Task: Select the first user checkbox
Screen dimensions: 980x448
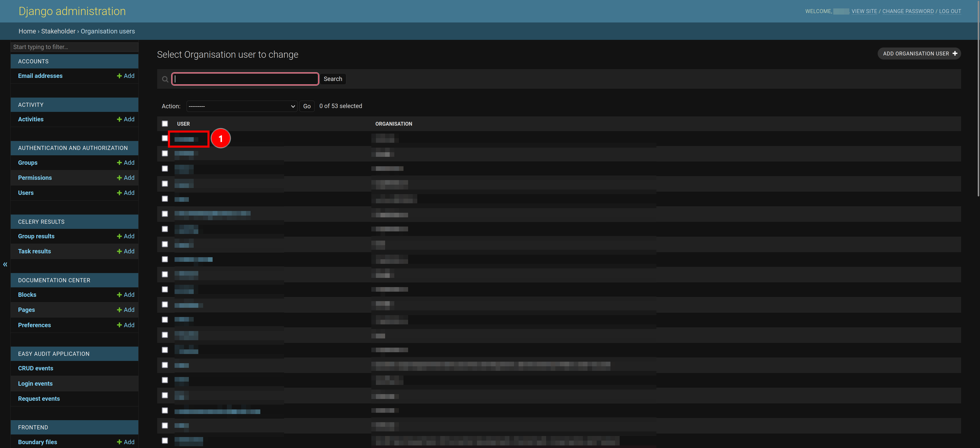Action: [x=165, y=138]
